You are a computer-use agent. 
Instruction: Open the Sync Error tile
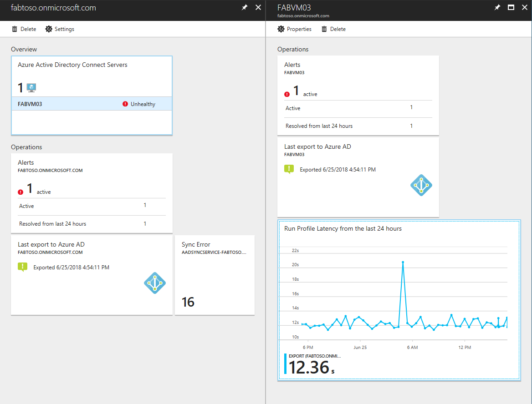(x=215, y=275)
